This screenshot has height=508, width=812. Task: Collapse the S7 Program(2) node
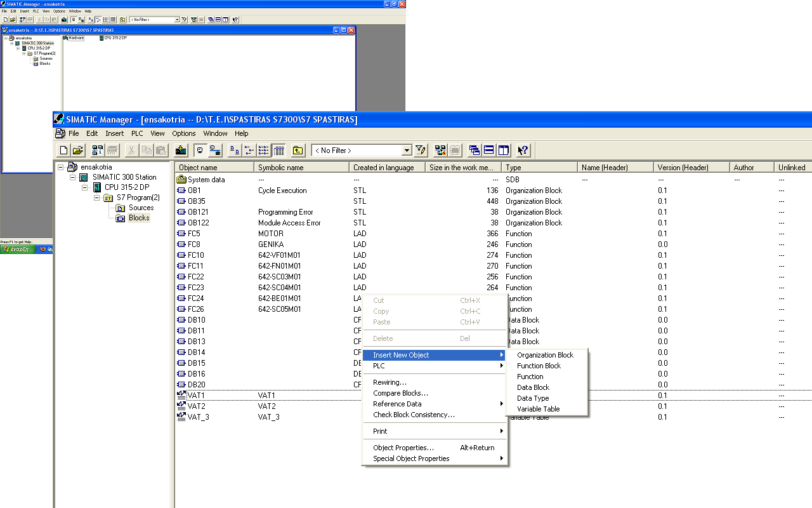tap(97, 197)
